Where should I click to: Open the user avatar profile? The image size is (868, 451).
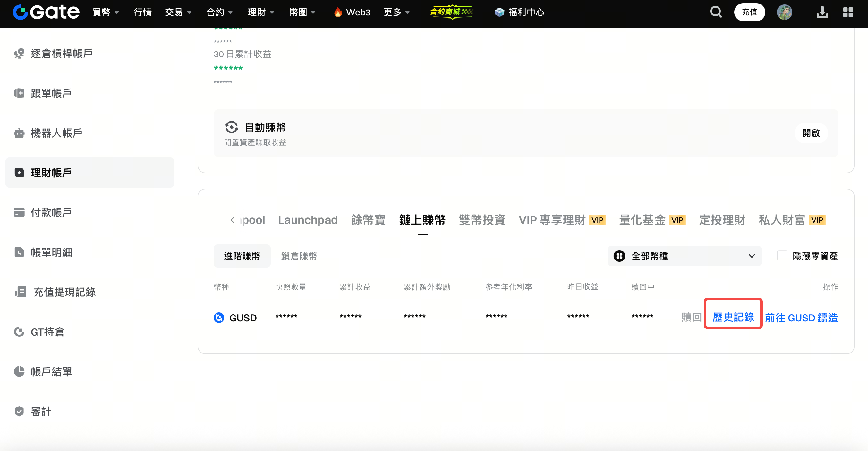click(784, 12)
